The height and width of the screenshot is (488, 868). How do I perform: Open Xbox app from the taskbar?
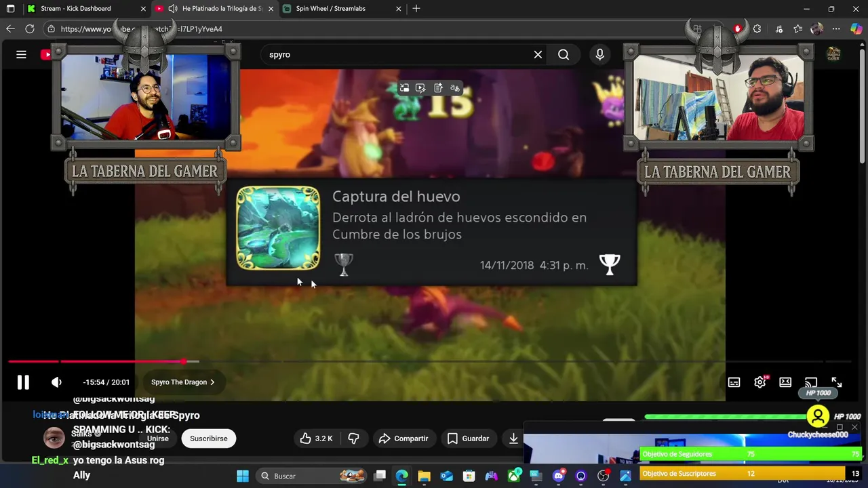click(513, 476)
